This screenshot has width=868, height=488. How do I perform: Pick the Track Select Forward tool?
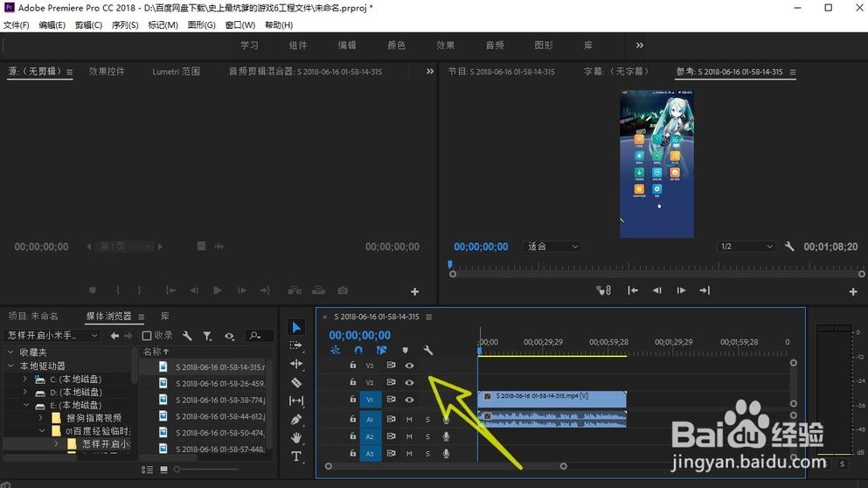[x=296, y=345]
